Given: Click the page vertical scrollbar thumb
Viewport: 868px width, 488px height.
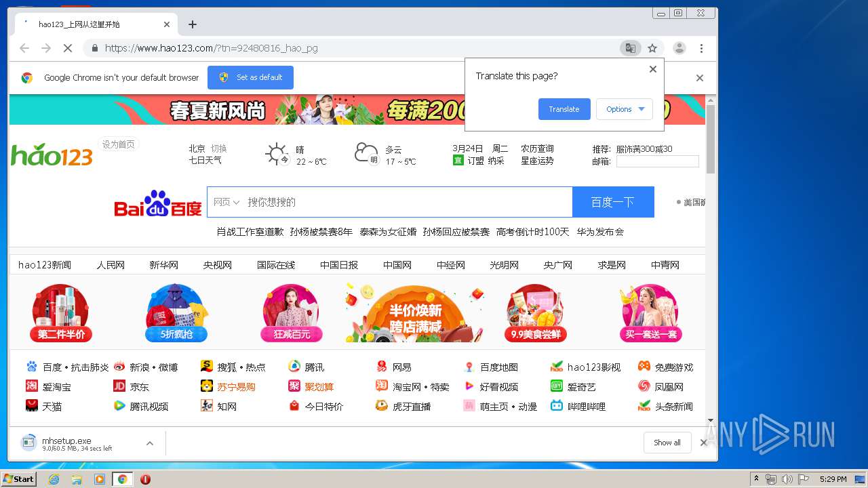Looking at the screenshot, I should [711, 140].
